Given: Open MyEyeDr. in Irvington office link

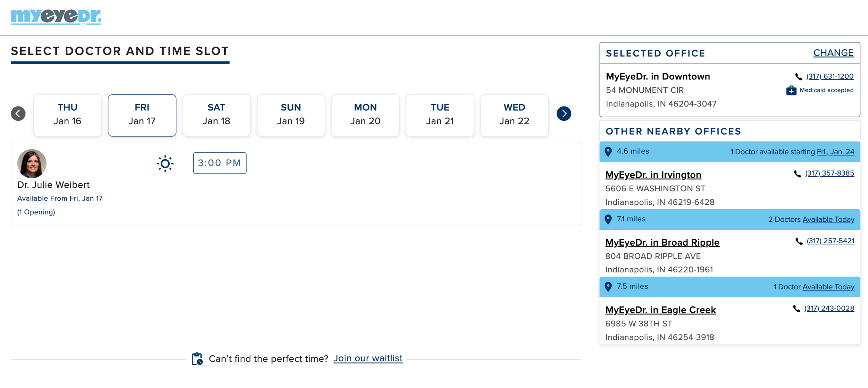Looking at the screenshot, I should [x=653, y=175].
